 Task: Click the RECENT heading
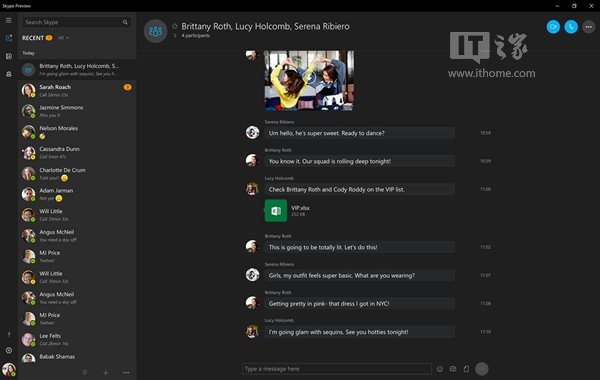(33, 38)
